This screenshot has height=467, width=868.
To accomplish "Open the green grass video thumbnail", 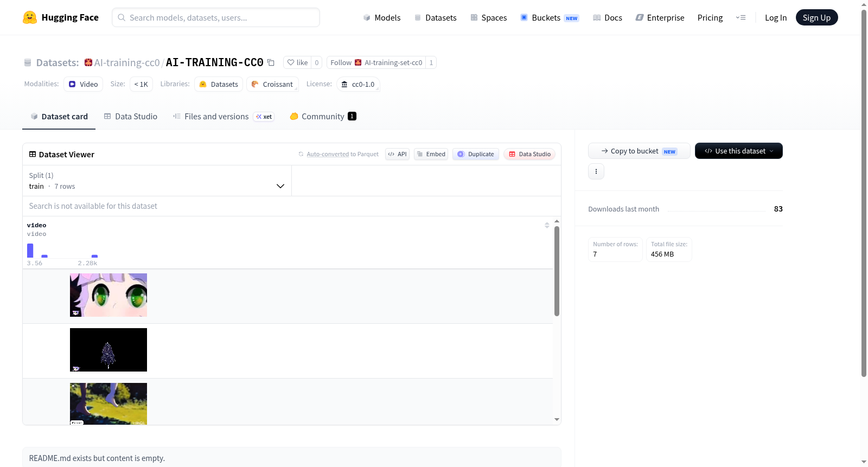I will [108, 404].
